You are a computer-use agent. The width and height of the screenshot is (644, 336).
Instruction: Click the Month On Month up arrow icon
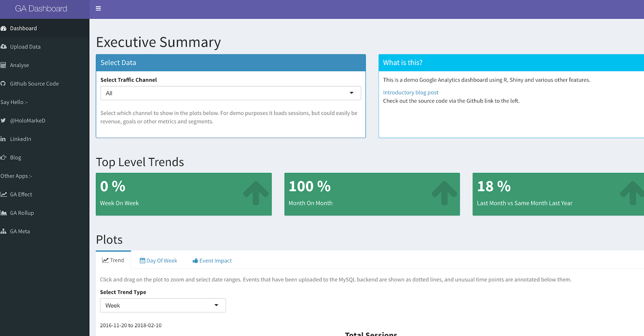tap(444, 193)
